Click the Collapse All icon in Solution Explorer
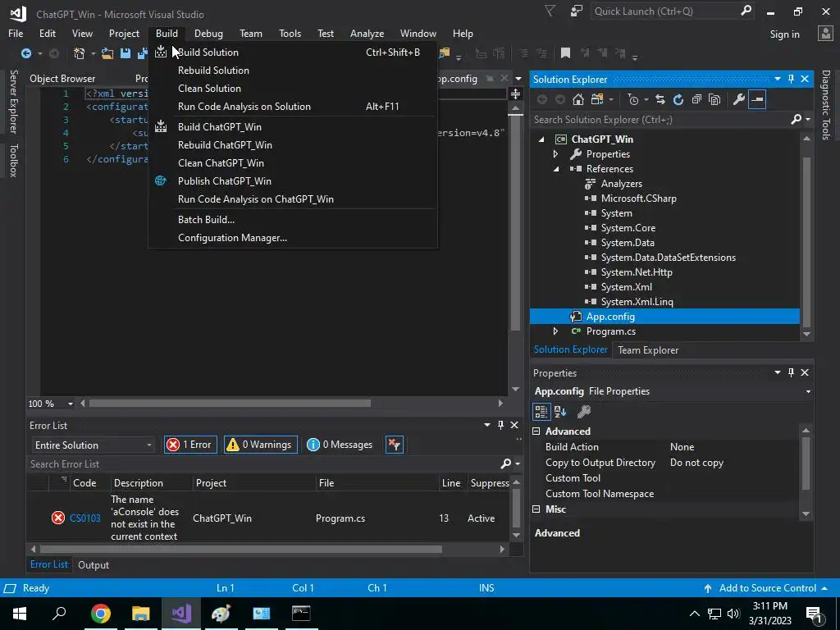 (696, 99)
